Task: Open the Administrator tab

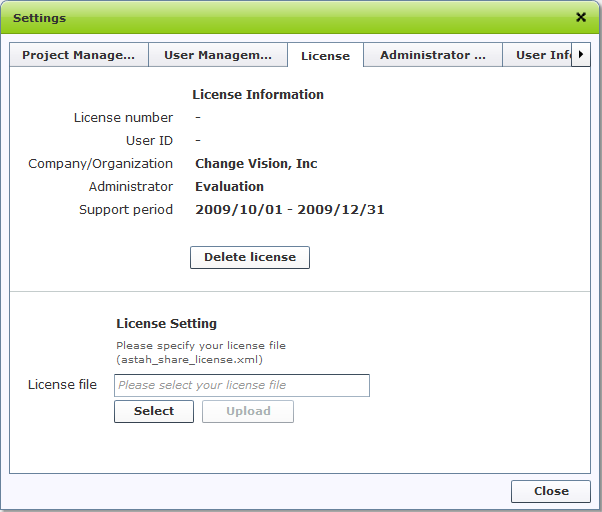Action: tap(433, 55)
